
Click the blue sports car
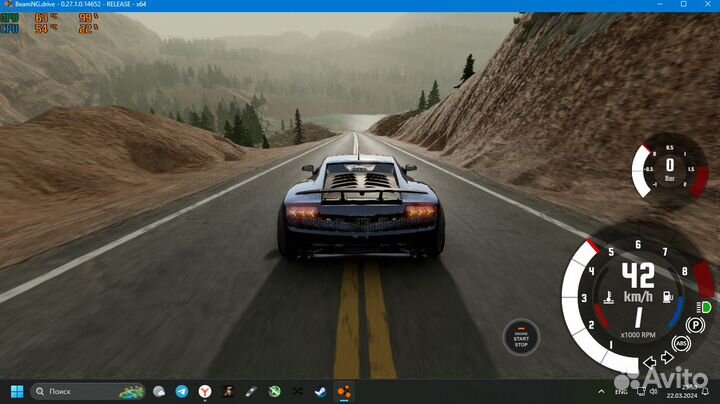[361, 207]
